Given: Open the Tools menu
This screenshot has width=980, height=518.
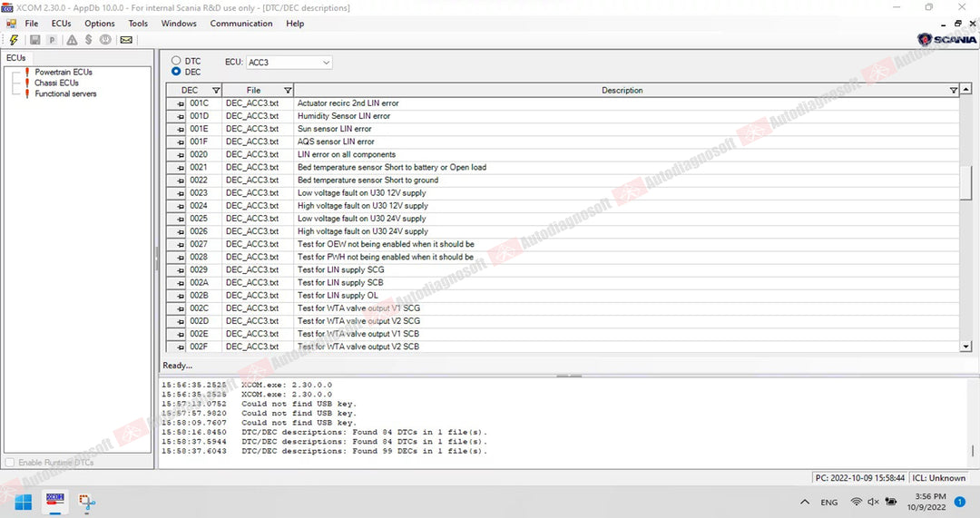Looking at the screenshot, I should pyautogui.click(x=138, y=24).
